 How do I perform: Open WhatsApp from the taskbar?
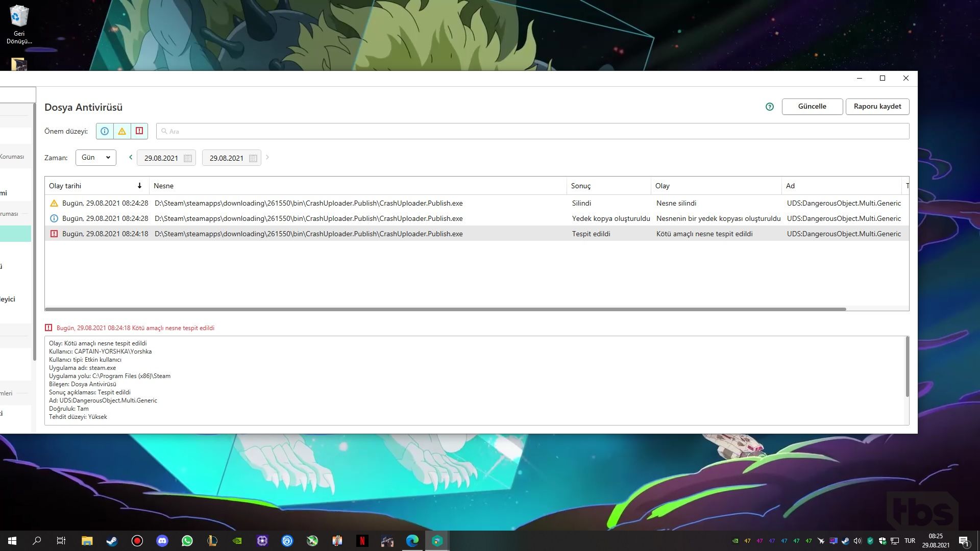187,541
